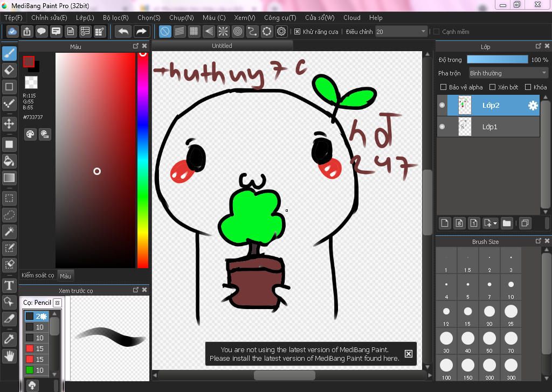Enable Khóa checkbox
The height and width of the screenshot is (392, 552).
(x=528, y=87)
